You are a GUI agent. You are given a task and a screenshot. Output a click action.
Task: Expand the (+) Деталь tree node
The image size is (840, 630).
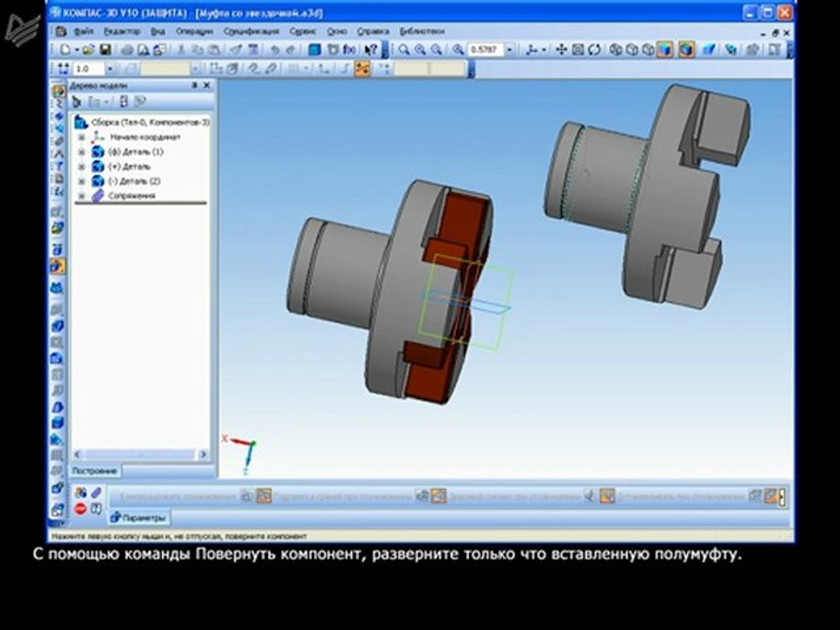pyautogui.click(x=82, y=166)
